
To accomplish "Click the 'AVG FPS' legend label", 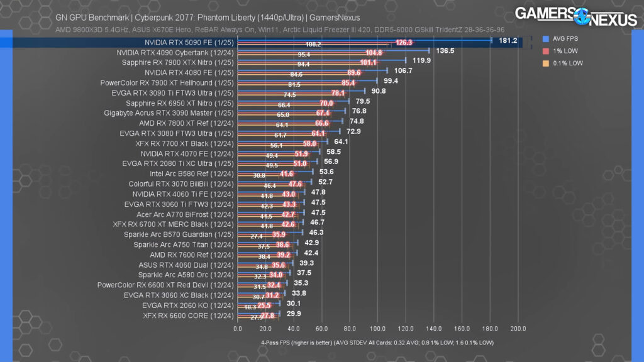I will [565, 39].
